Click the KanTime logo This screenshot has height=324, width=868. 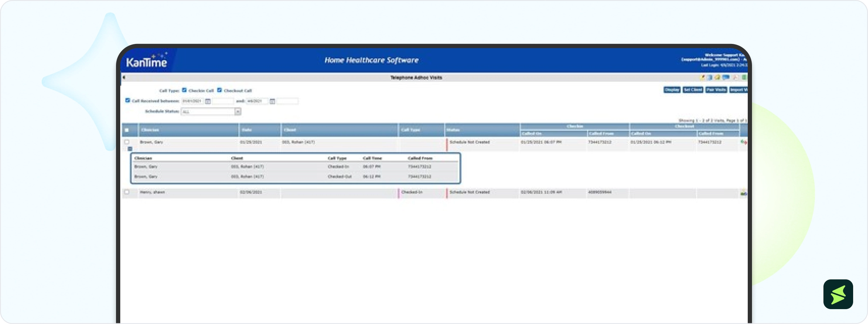146,61
